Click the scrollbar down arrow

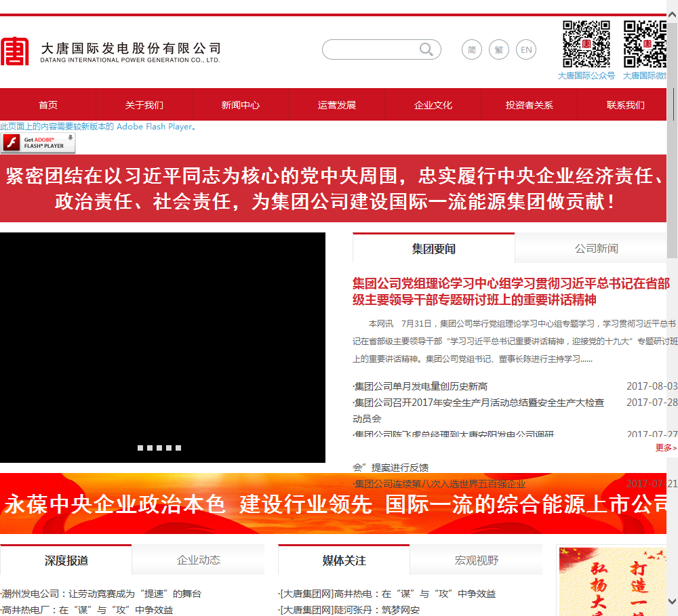(x=673, y=601)
